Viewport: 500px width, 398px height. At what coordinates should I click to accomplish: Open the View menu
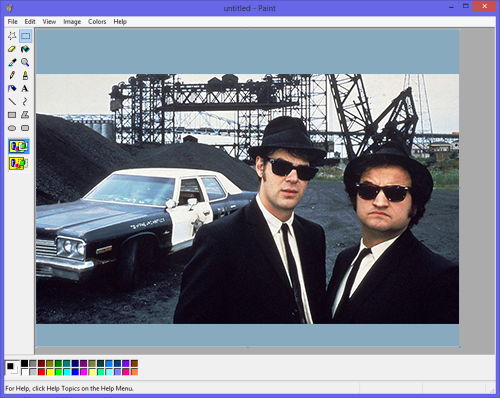coord(49,22)
